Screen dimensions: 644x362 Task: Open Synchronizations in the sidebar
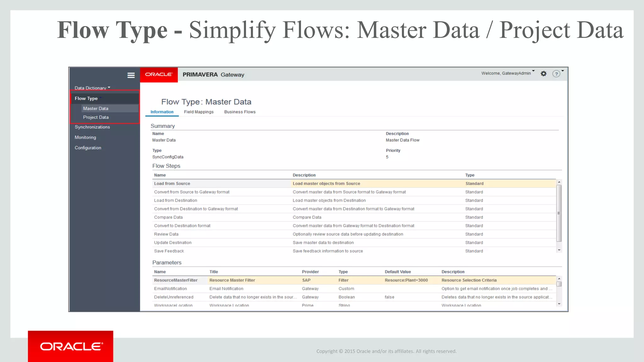tap(92, 127)
